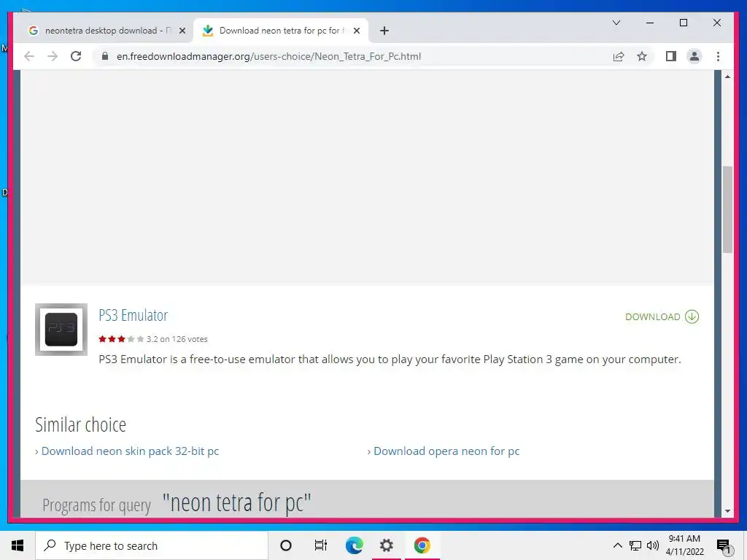
Task: Open the notification center icon
Action: click(724, 545)
